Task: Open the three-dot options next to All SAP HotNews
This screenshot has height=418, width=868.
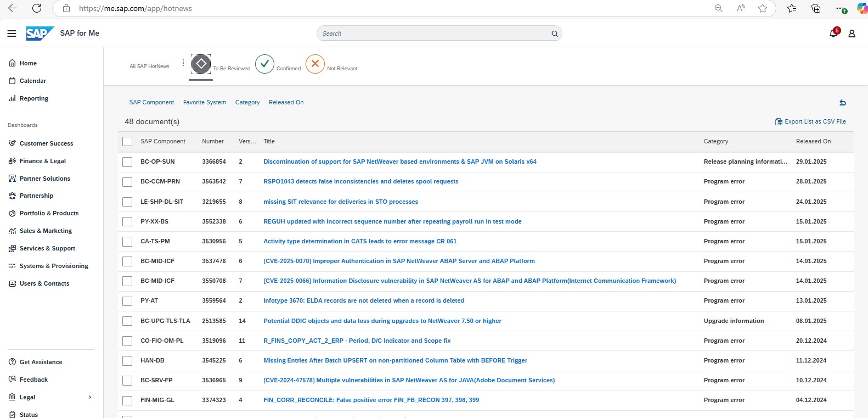Action: [183, 63]
